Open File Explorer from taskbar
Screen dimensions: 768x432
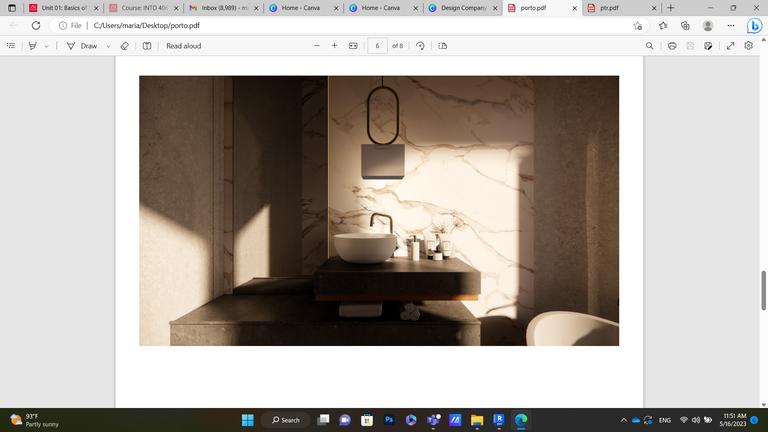click(477, 420)
